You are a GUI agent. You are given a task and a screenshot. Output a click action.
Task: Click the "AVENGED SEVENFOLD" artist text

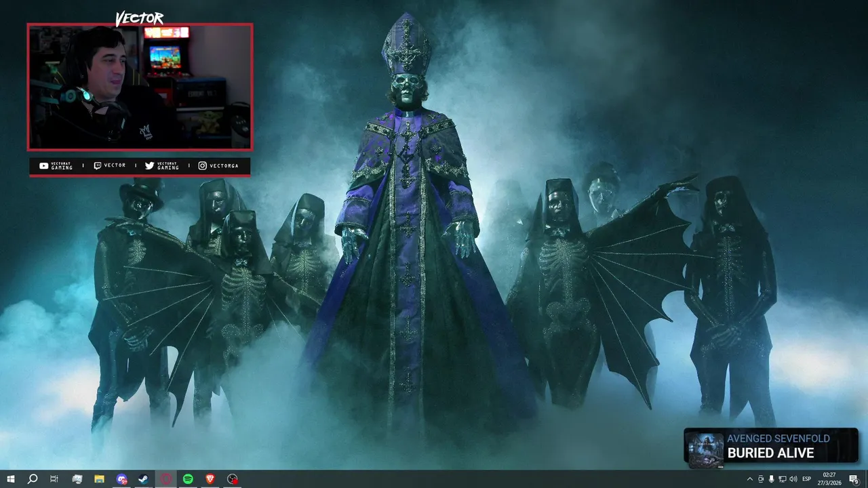click(x=778, y=439)
